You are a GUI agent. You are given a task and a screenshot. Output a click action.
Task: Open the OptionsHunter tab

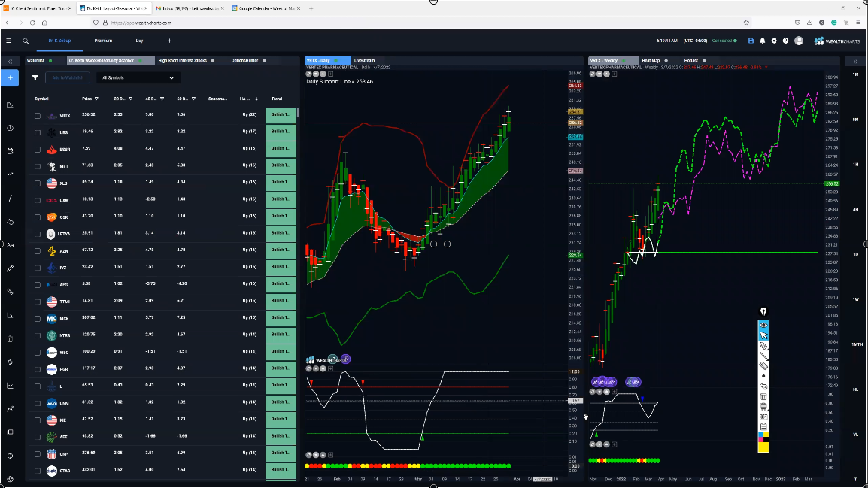pos(244,61)
